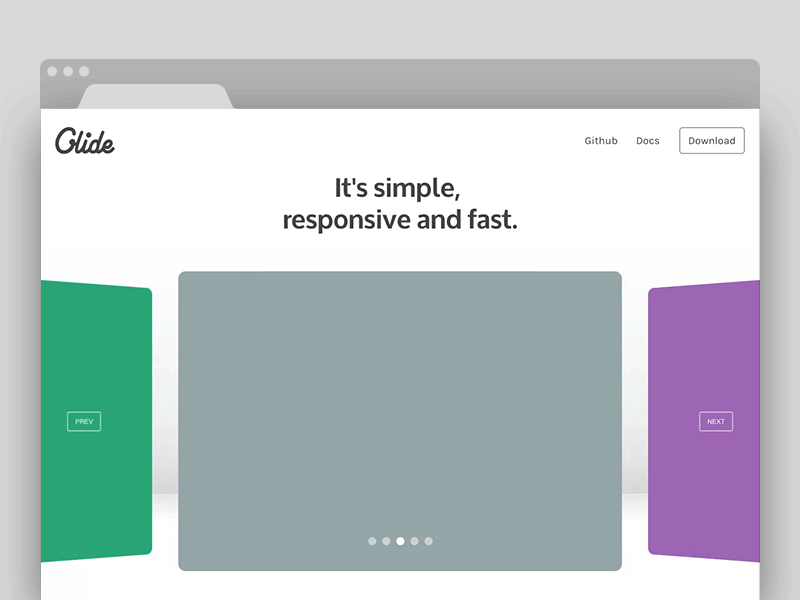This screenshot has height=600, width=800.
Task: Select the second pagination dot
Action: pyautogui.click(x=386, y=541)
